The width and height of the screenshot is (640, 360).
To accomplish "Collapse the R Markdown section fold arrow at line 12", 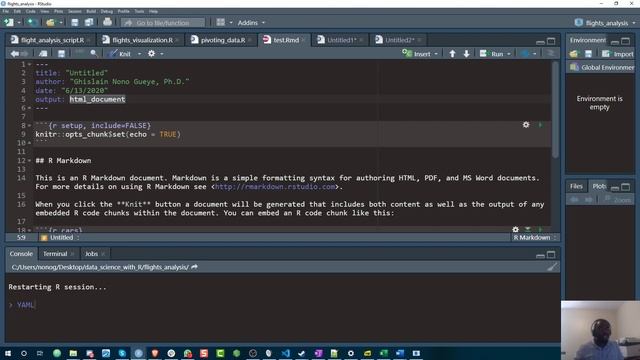I will point(29,161).
